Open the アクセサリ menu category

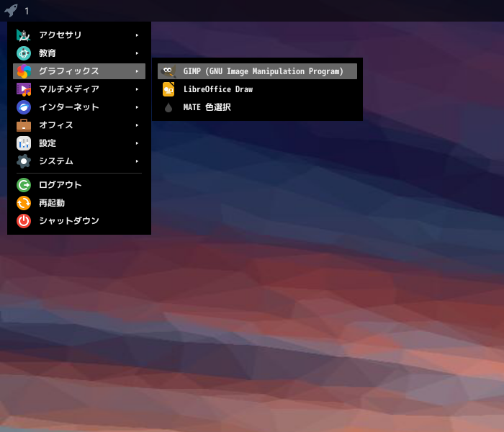point(79,35)
